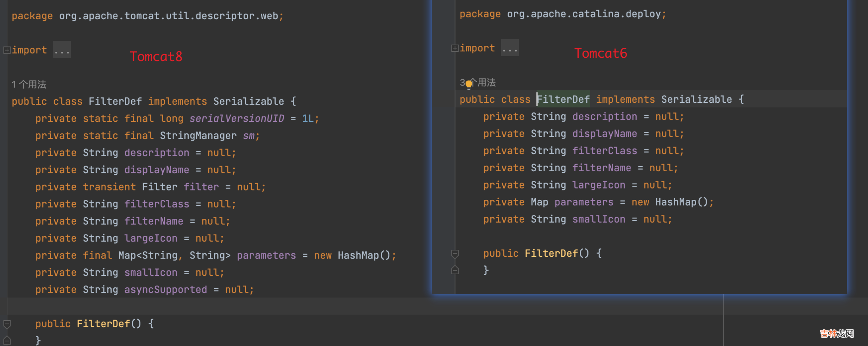Screen dimensions: 868x346
Task: Click the FilterDef class name in Tomcat6 editor
Action: tap(563, 100)
